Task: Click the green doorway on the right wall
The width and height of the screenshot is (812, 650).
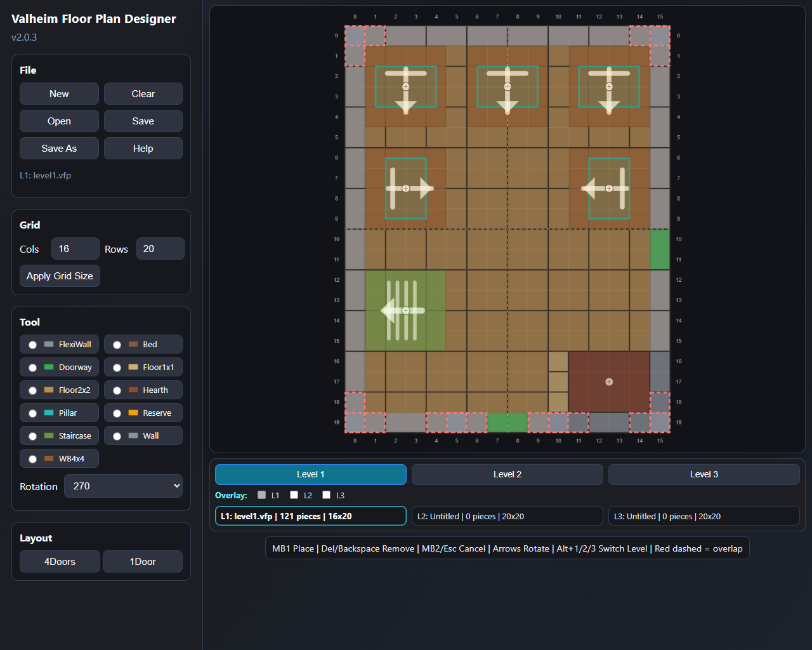Action: [x=660, y=249]
